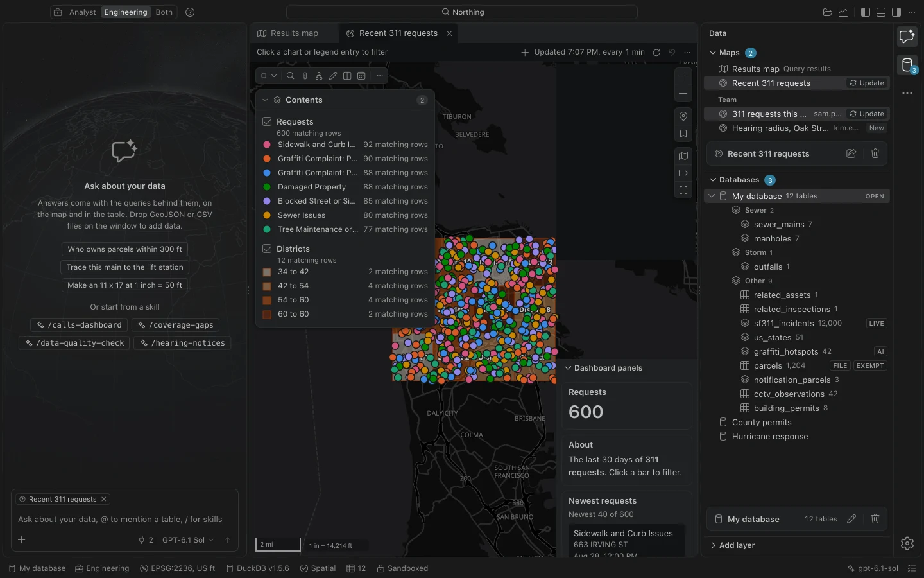The image size is (924, 578).
Task: Collapse the Databases section
Action: tap(713, 180)
